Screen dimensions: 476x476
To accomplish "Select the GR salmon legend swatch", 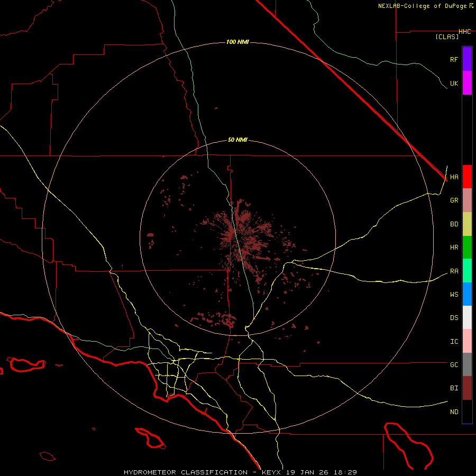I will [467, 200].
